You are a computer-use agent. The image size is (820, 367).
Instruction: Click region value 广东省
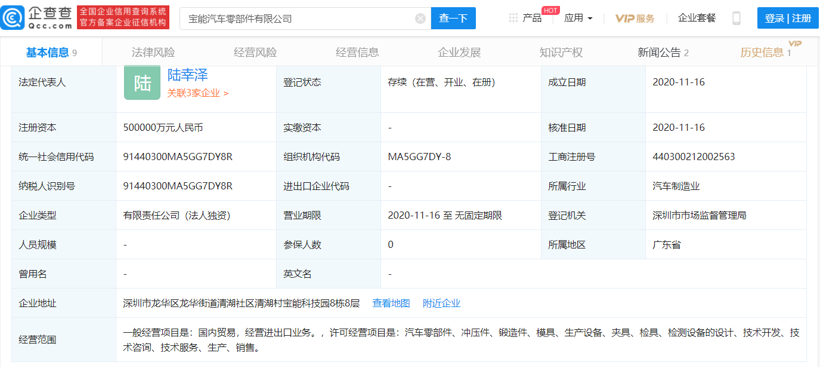pos(667,244)
